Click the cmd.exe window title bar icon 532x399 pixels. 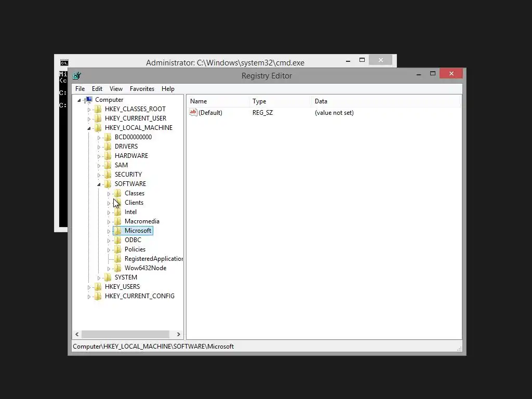[x=64, y=63]
